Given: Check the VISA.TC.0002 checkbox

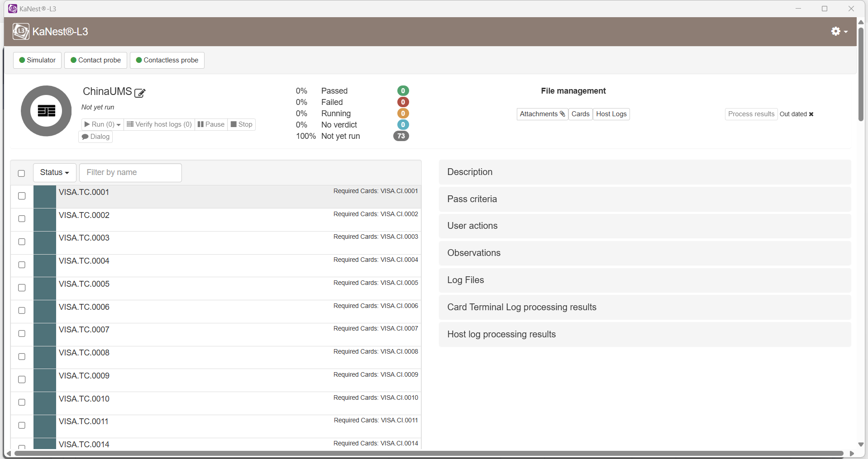Looking at the screenshot, I should pyautogui.click(x=22, y=218).
